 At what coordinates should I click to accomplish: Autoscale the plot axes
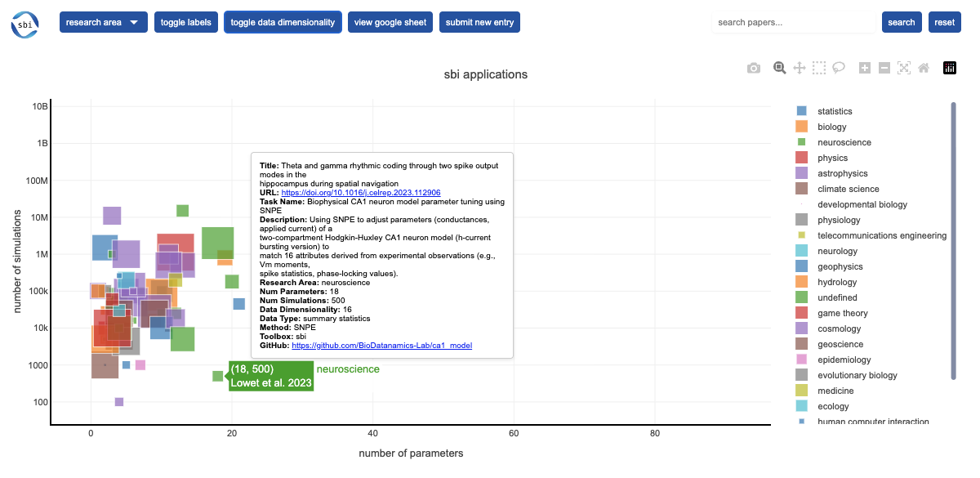pyautogui.click(x=904, y=68)
